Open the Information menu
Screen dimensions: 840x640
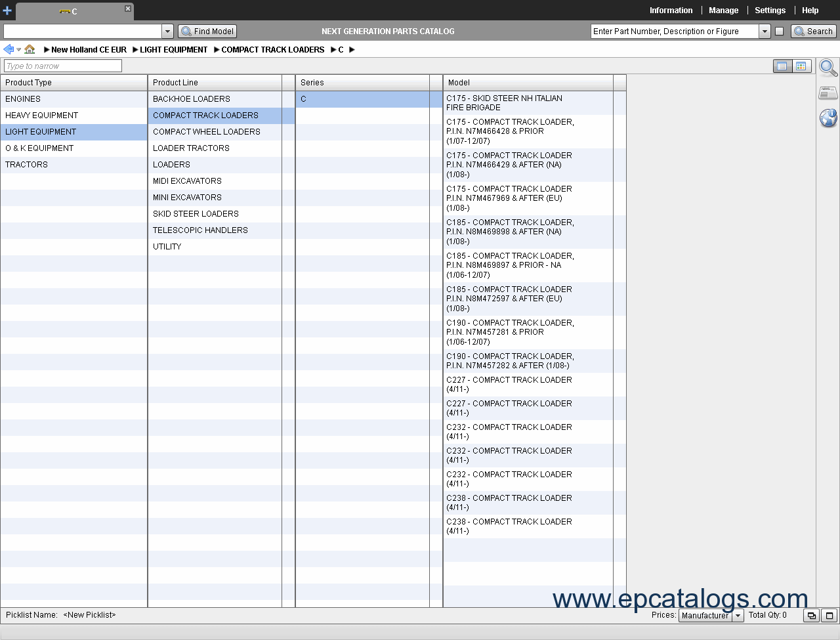point(671,11)
